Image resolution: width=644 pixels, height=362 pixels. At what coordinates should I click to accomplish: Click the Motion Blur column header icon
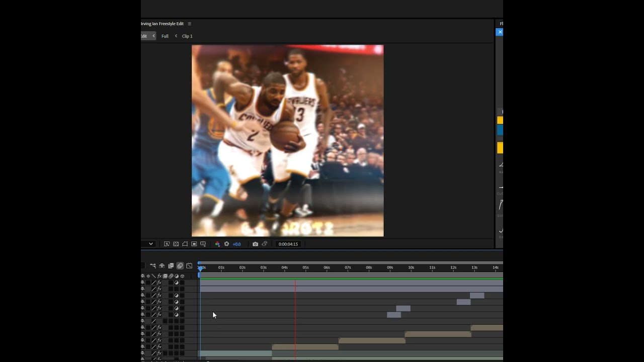point(171,276)
